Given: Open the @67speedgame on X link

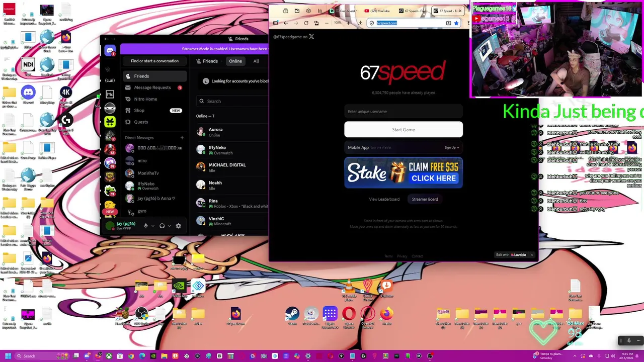Looking at the screenshot, I should click(294, 37).
